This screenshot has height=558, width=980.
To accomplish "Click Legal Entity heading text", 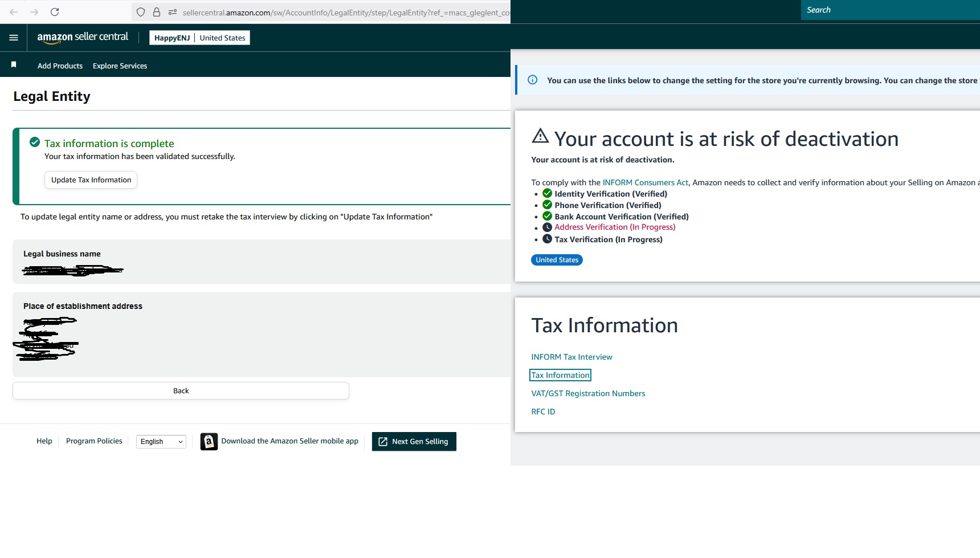I will 52,96.
